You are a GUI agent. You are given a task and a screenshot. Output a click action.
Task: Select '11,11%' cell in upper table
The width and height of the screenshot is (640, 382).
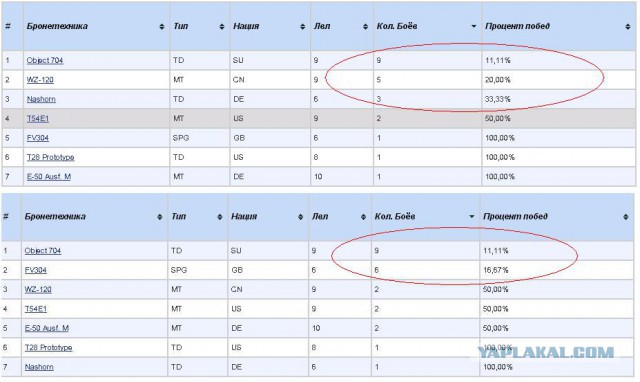[x=498, y=60]
